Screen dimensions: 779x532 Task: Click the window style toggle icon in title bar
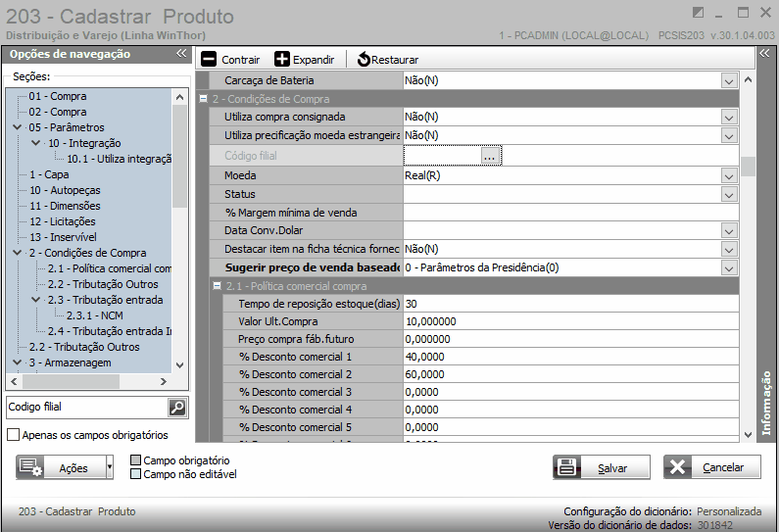click(x=698, y=13)
